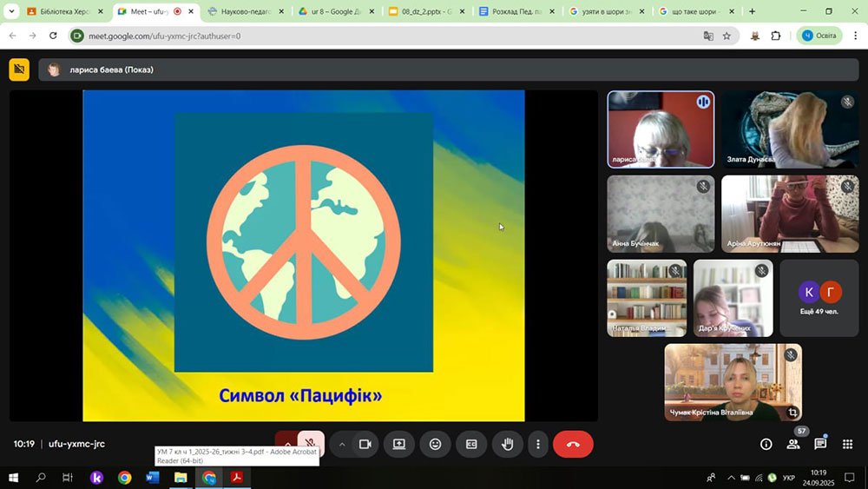Toggle the microphone mute button
The image size is (868, 489).
point(311,442)
